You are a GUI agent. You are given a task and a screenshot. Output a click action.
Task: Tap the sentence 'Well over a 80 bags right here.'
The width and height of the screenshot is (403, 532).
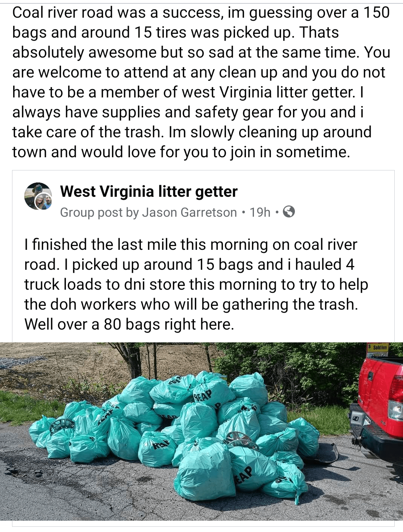coord(129,324)
